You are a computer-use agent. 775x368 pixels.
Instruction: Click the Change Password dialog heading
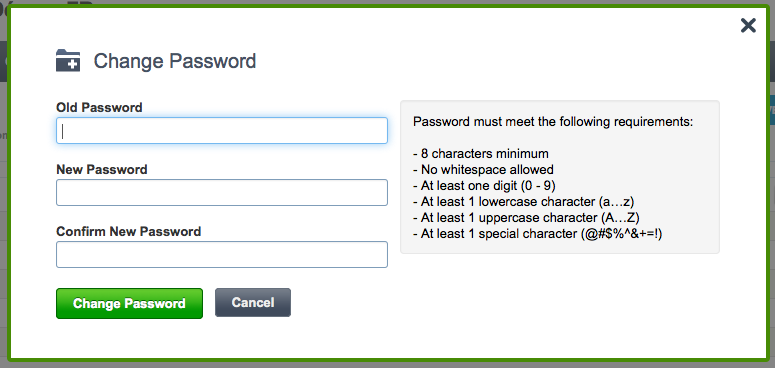pos(175,61)
